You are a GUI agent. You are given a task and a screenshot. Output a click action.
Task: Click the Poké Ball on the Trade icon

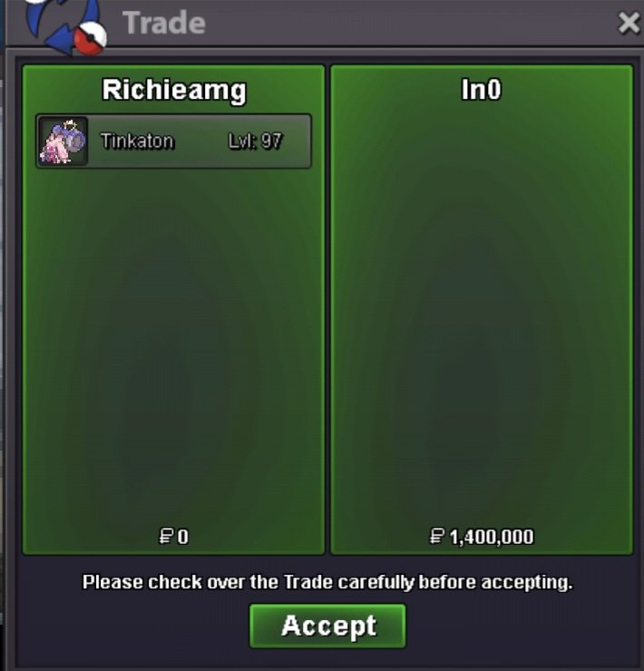(x=90, y=39)
